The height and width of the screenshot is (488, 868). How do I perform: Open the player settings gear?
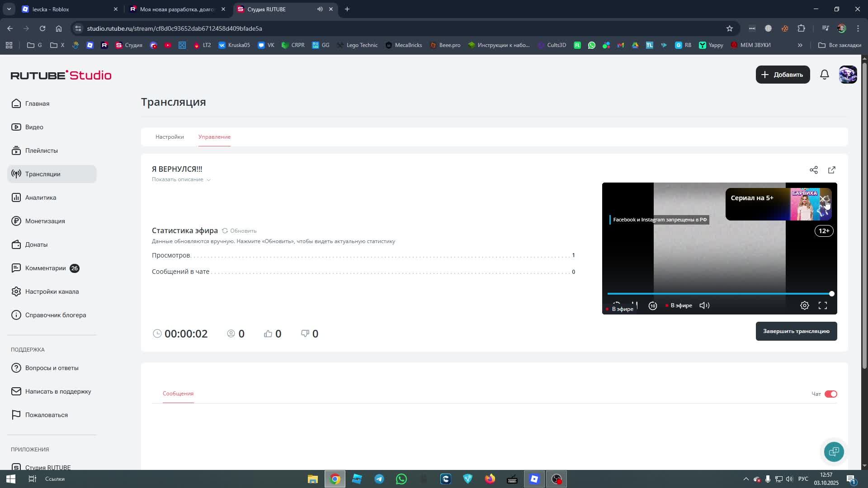click(x=805, y=305)
